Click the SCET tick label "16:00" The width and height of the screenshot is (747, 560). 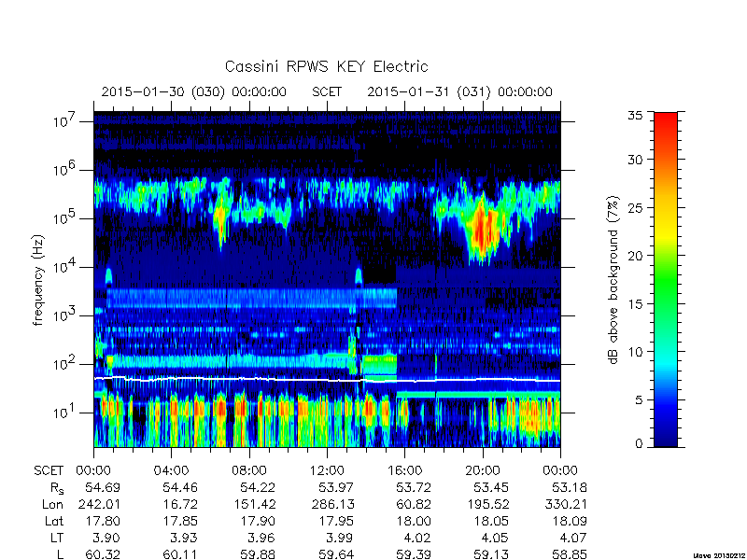(404, 470)
